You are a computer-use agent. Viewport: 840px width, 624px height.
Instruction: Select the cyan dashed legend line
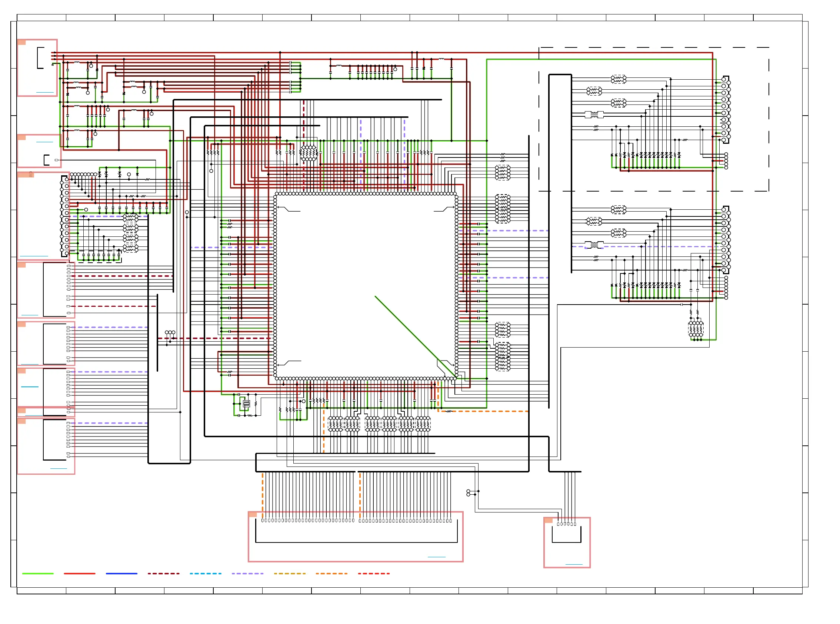(x=206, y=573)
